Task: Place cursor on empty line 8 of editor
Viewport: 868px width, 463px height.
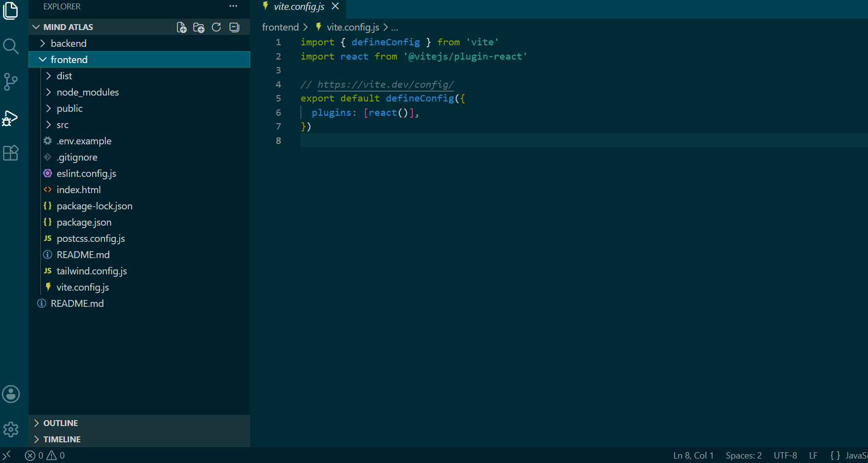Action: point(584,140)
